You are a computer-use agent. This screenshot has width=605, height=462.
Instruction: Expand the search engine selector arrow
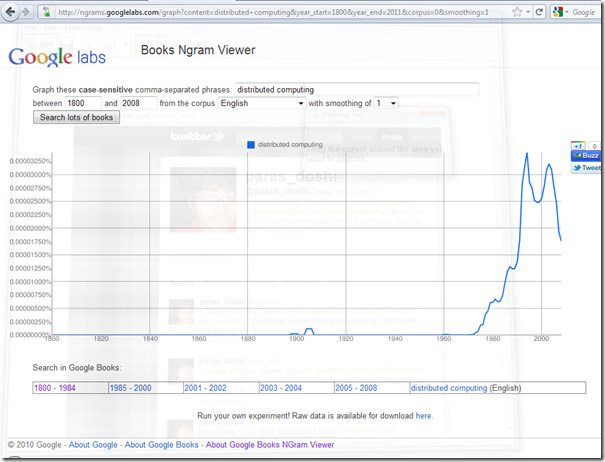tap(567, 12)
